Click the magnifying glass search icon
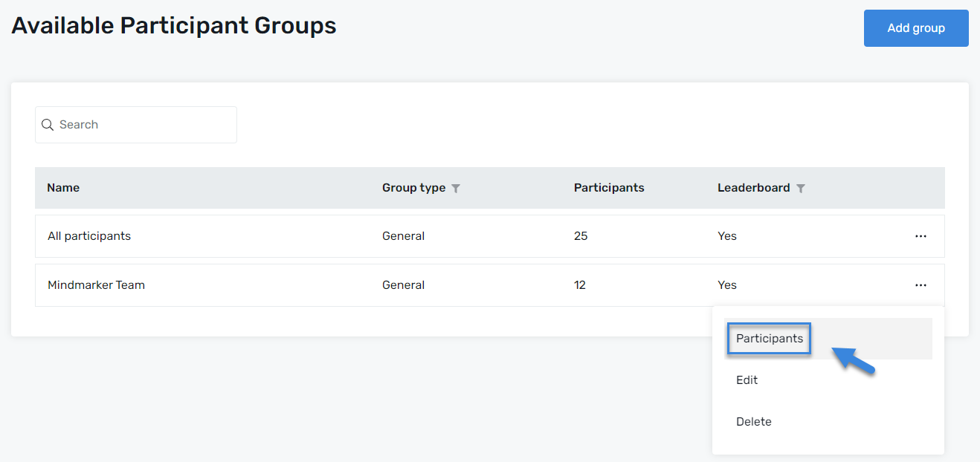This screenshot has height=462, width=980. tap(48, 125)
